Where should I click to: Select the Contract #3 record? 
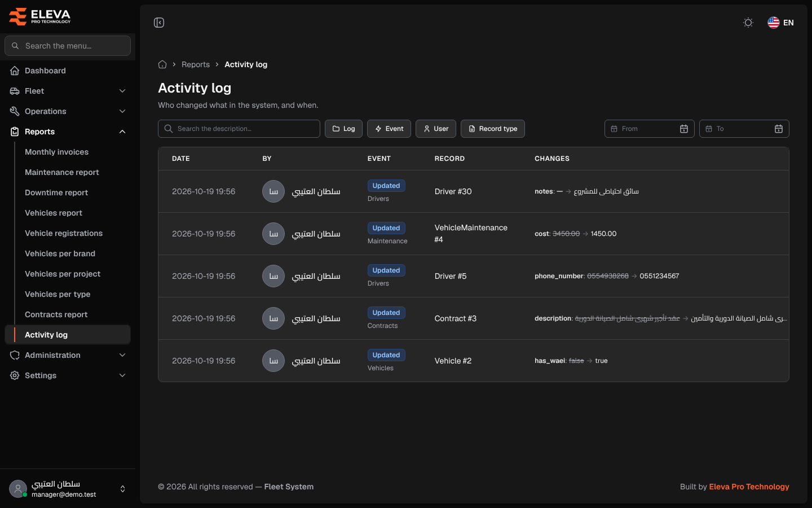[x=456, y=318]
